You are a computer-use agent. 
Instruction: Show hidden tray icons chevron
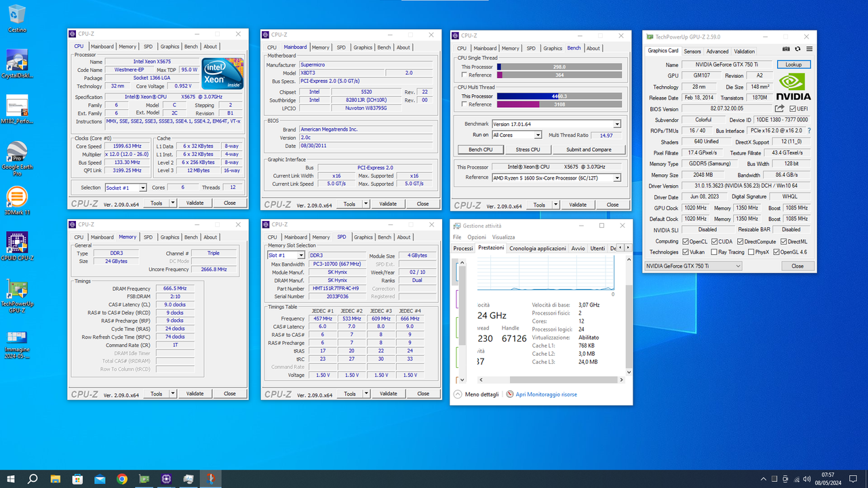coord(764,479)
